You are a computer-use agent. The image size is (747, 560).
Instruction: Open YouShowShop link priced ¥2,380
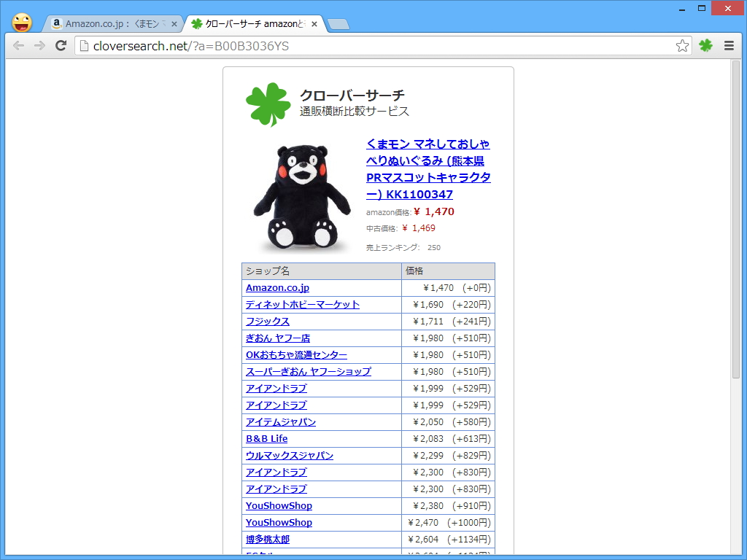click(279, 506)
